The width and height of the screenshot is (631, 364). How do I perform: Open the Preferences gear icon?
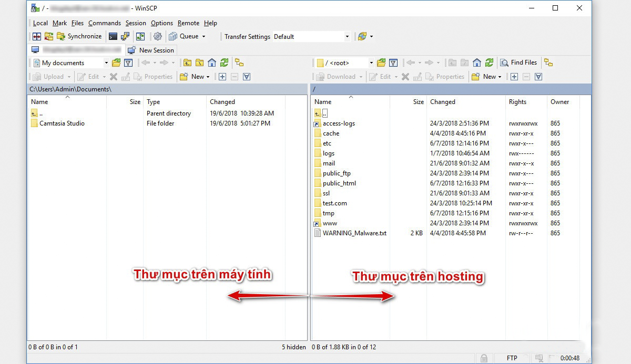click(157, 36)
